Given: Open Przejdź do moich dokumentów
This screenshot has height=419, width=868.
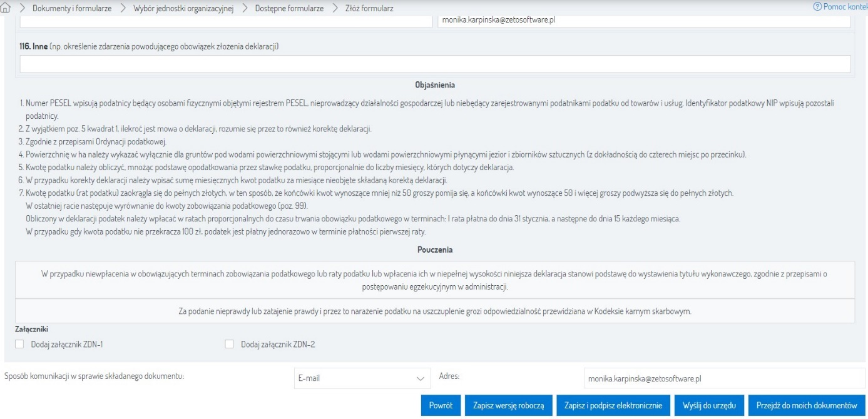Looking at the screenshot, I should coord(806,405).
